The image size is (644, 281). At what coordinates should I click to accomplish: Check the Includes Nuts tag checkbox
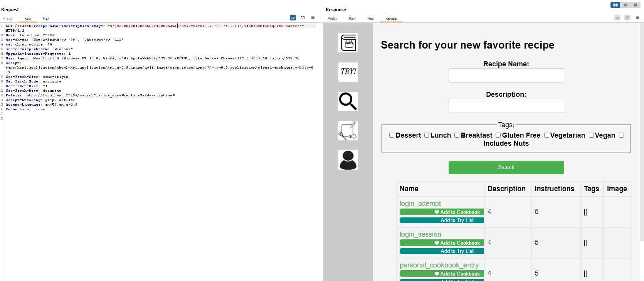pos(621,135)
